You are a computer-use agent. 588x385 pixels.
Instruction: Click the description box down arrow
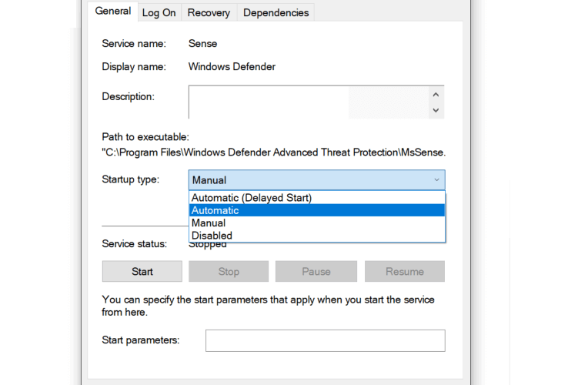(436, 110)
